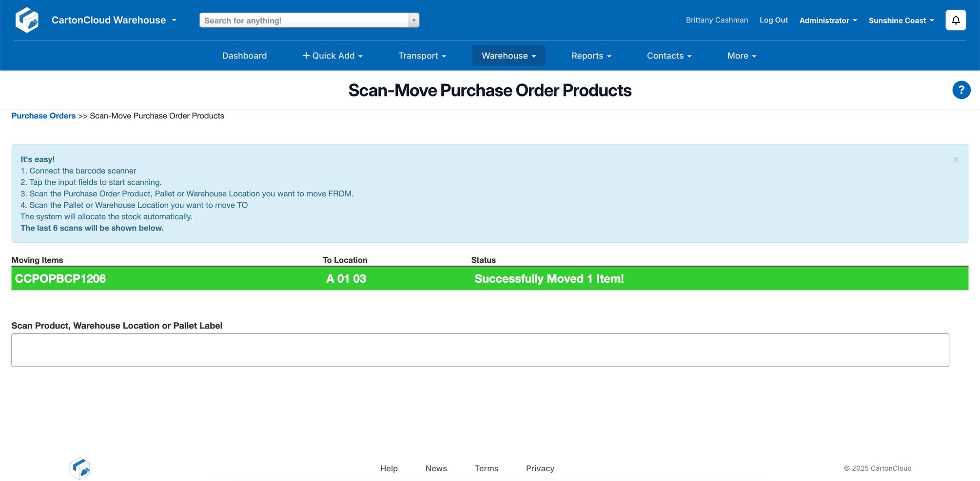Go to the Dashboard tab
The image size is (980, 481).
coord(244,56)
